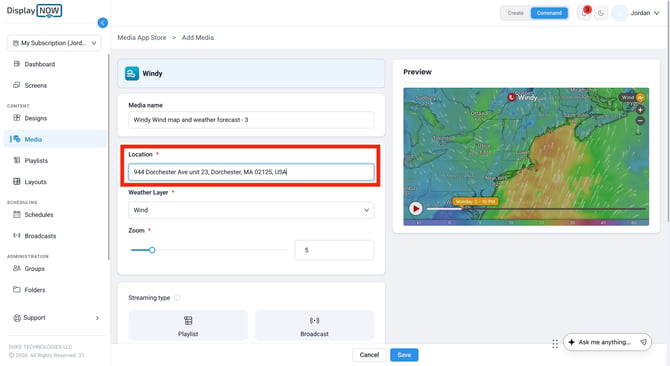Click the preview timeline progress bar
The width and height of the screenshot is (670, 366).
tap(536, 209)
